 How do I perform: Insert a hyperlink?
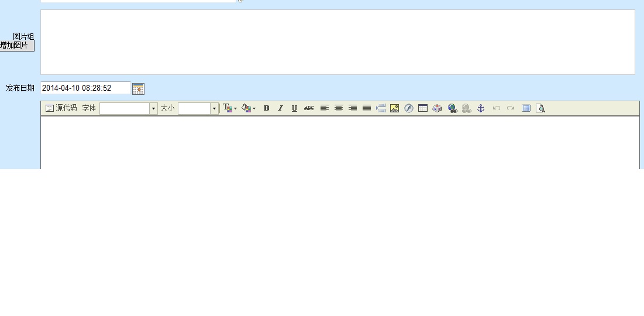452,108
